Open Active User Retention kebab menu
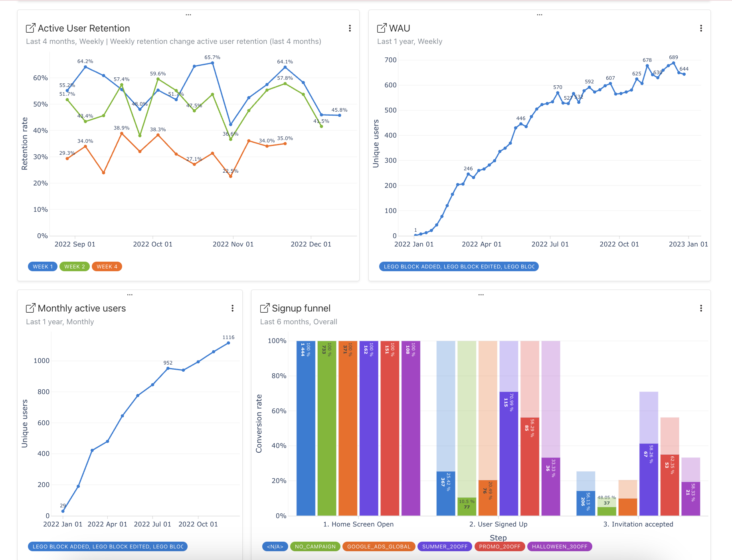732x560 pixels. point(350,28)
